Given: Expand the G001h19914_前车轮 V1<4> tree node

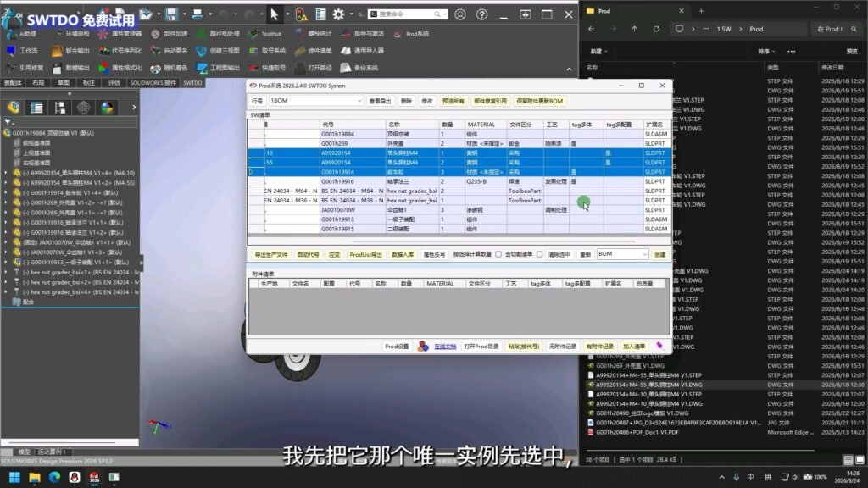Looking at the screenshot, I should pyautogui.click(x=6, y=192).
